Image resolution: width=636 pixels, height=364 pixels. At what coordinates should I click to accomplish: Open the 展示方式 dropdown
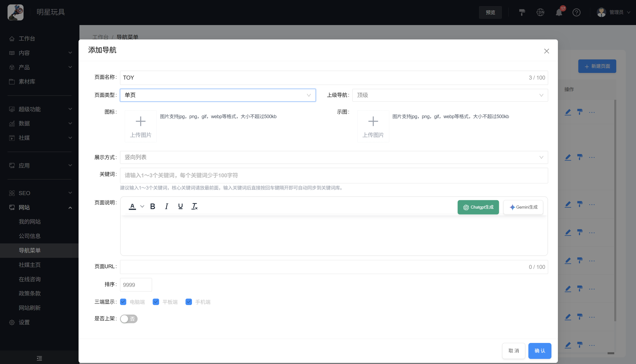334,157
